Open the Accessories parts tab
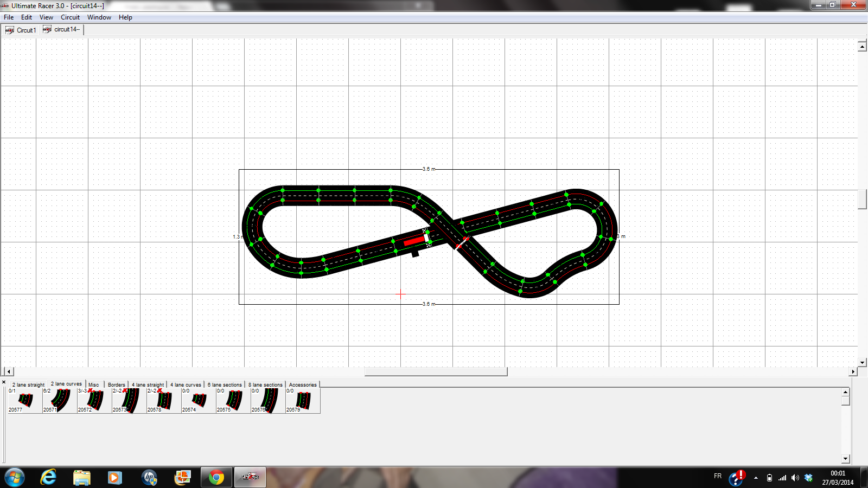 coord(302,385)
